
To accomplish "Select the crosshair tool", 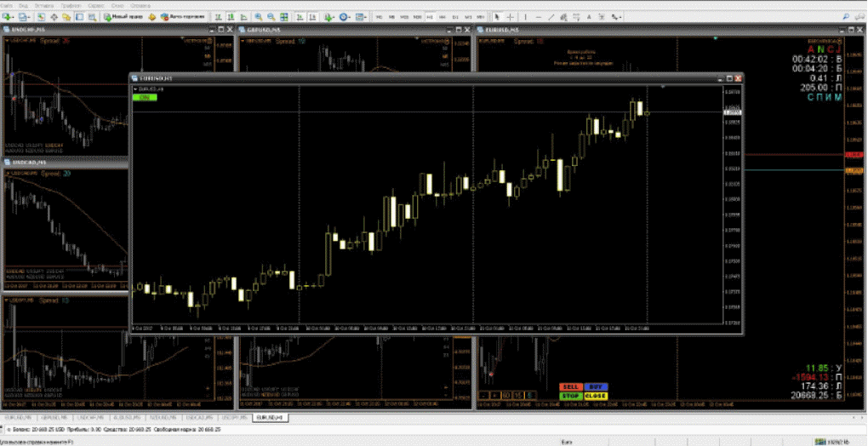I will [x=510, y=17].
